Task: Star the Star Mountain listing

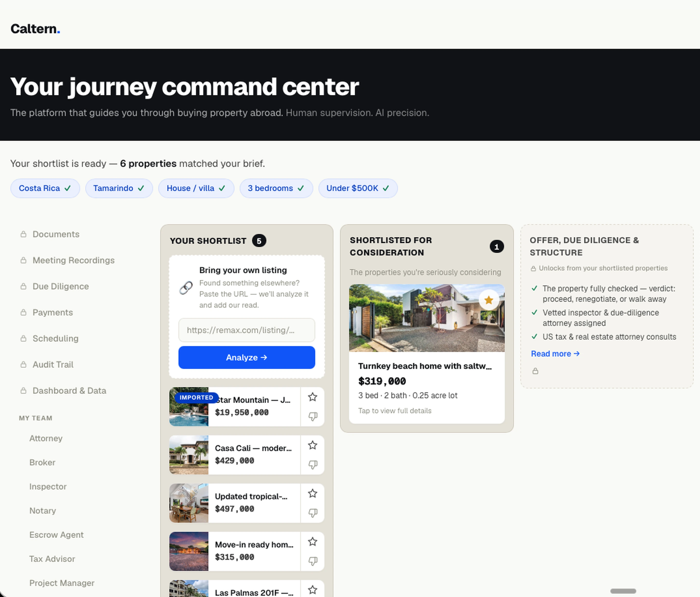Action: coord(313,397)
